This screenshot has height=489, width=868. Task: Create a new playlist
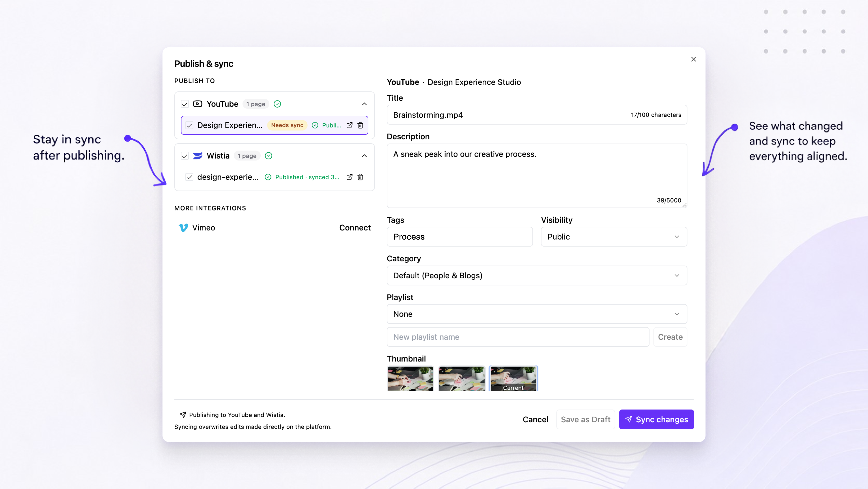[x=670, y=337]
